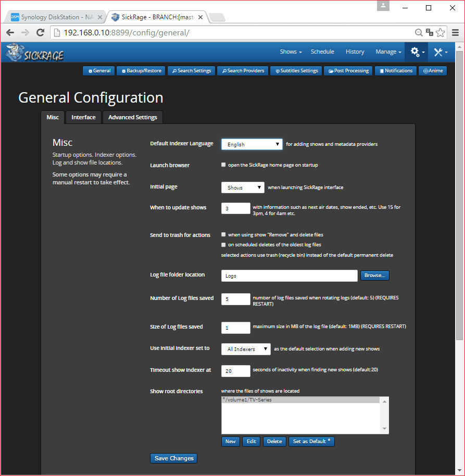
Task: Reload the current page
Action: click(x=40, y=32)
